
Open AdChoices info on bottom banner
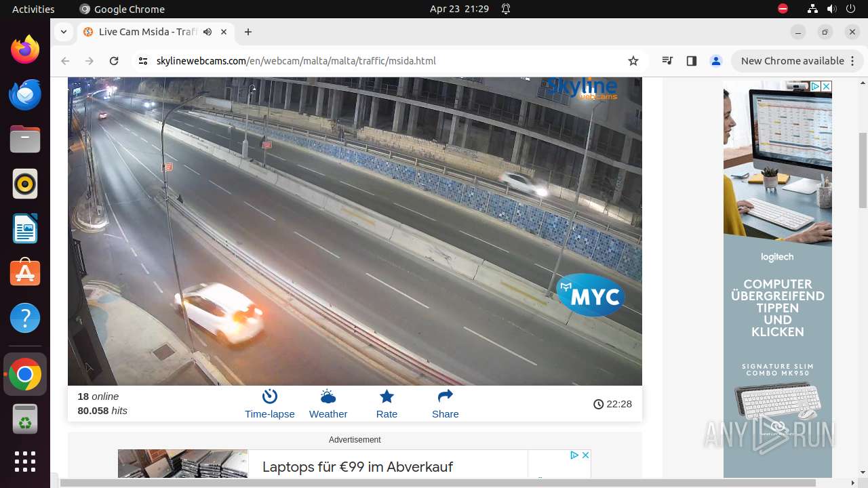(x=574, y=455)
